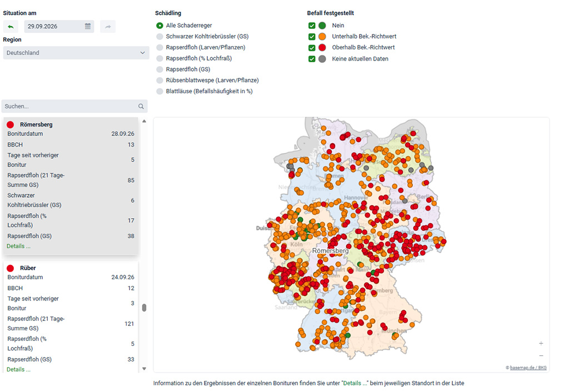Click the Schädling section heading
This screenshot has width=569, height=392.
tap(168, 13)
